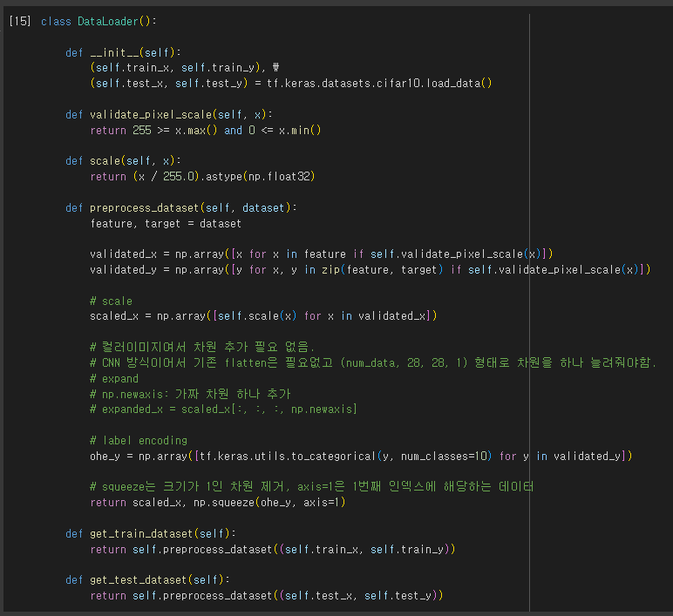Click the class DataLoader() declaration line

coord(99,21)
